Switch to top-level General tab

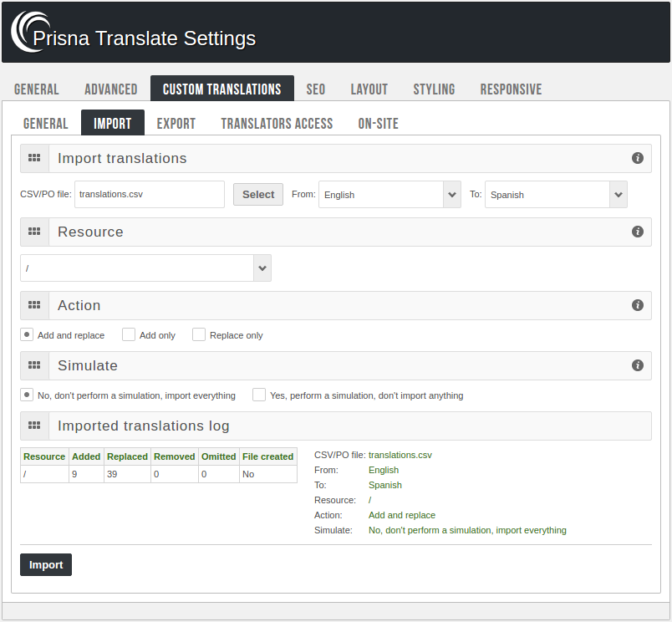pyautogui.click(x=37, y=89)
